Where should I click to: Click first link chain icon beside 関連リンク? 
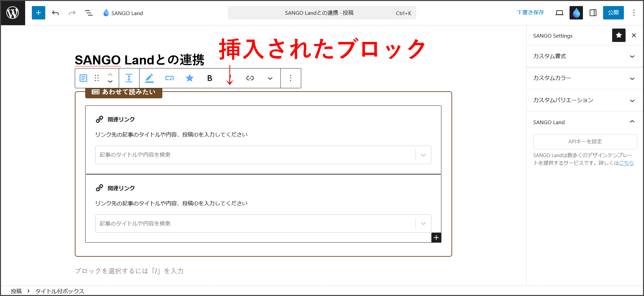[99, 119]
